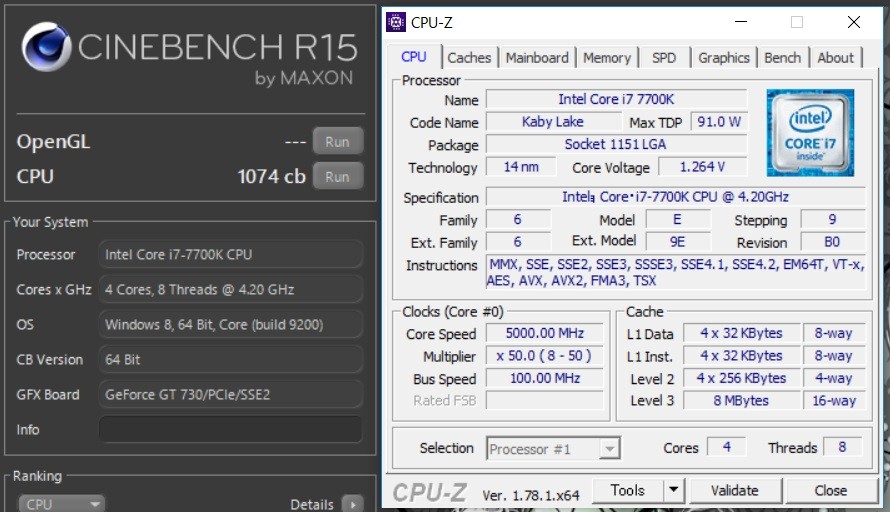Open the SPD tab
The image size is (890, 512).
[664, 58]
